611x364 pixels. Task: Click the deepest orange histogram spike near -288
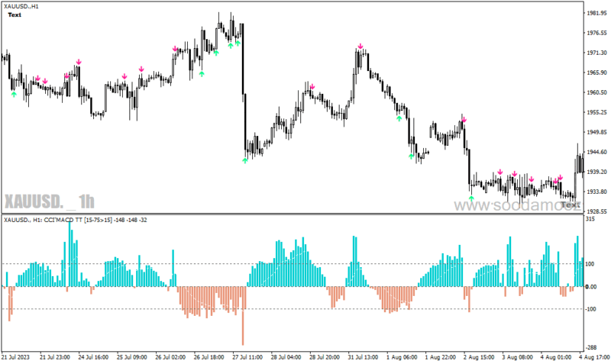[243, 316]
